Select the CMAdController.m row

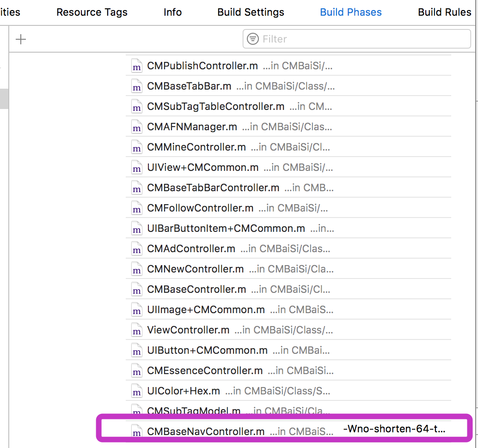pyautogui.click(x=288, y=248)
